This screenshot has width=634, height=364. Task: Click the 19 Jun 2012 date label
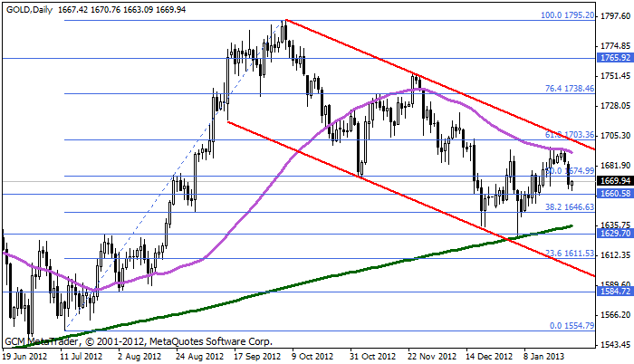pos(26,357)
